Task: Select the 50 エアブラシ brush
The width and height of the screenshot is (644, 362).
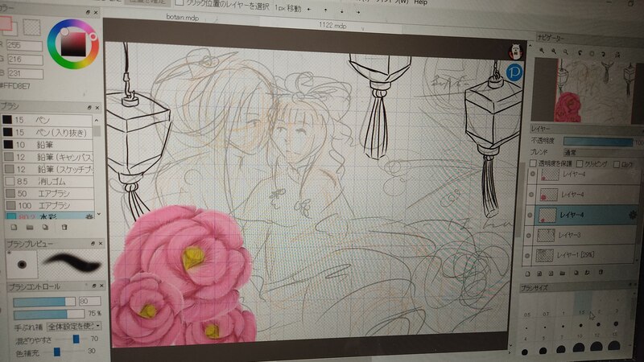Action: (49, 193)
